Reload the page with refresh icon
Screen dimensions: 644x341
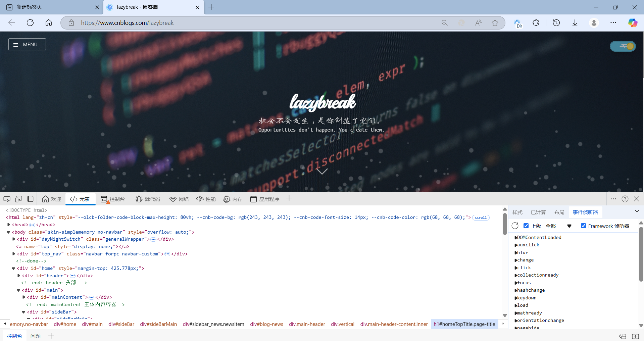pos(30,22)
